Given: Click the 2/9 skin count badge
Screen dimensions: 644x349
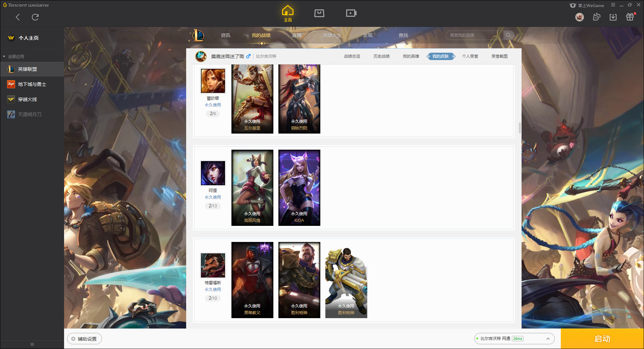Looking at the screenshot, I should click(213, 114).
